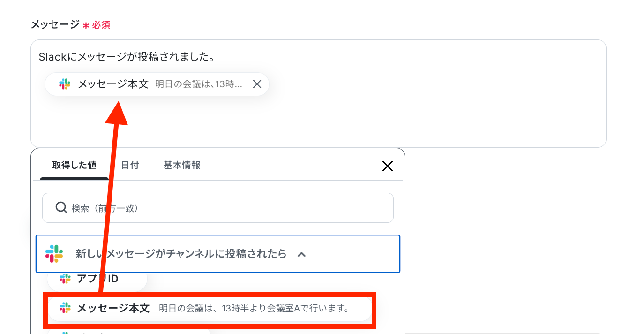
Task: Close the value picker panel
Action: (388, 166)
